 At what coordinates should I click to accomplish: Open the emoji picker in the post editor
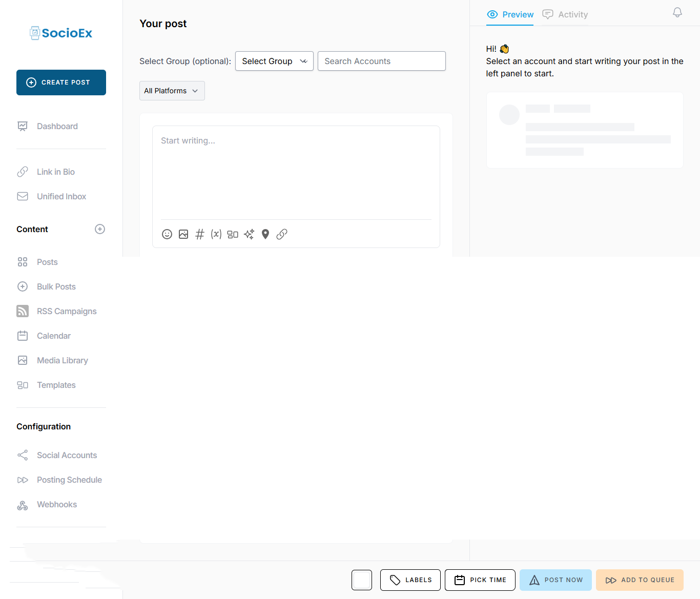[x=167, y=234]
